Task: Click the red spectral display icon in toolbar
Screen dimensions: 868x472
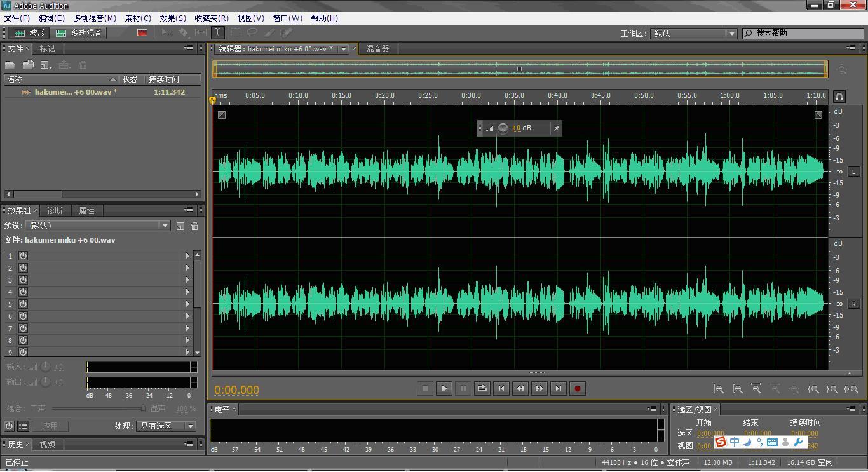Action: point(142,33)
